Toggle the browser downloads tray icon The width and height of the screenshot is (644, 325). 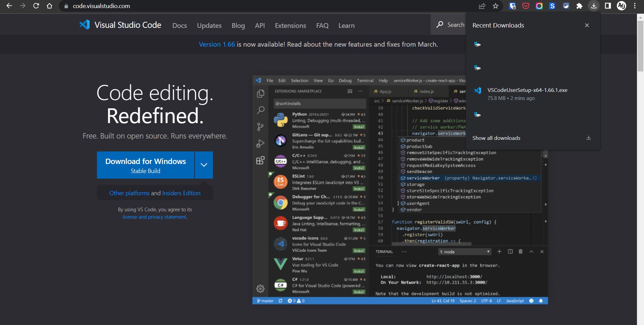click(594, 6)
